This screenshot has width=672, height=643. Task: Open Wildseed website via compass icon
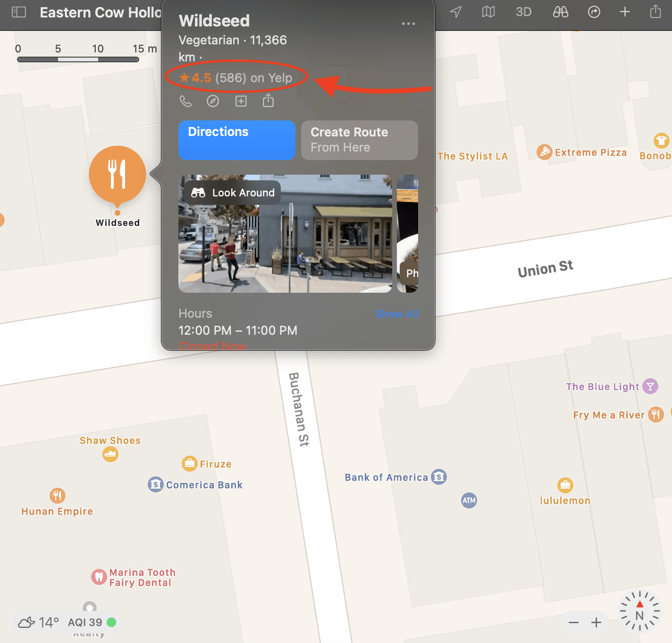click(213, 101)
